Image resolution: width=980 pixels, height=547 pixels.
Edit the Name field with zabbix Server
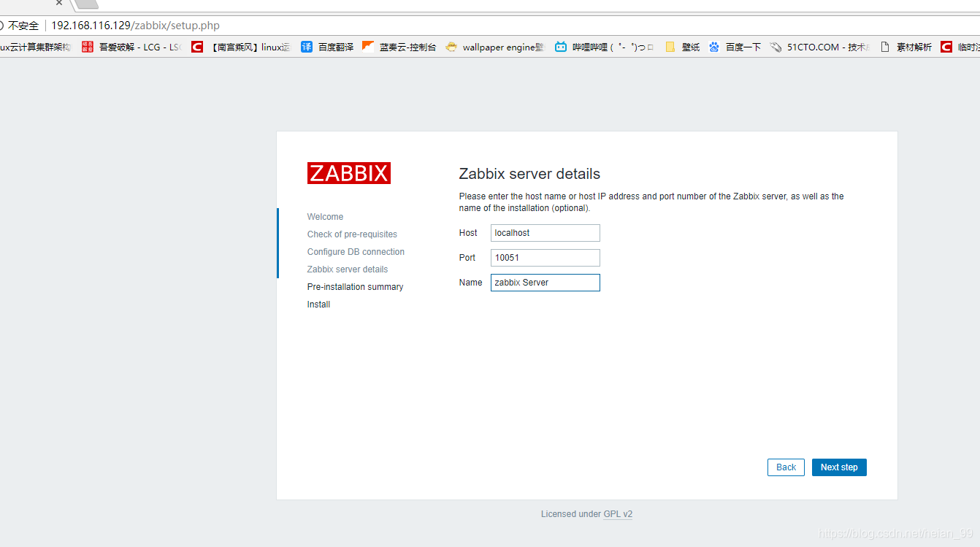tap(545, 283)
